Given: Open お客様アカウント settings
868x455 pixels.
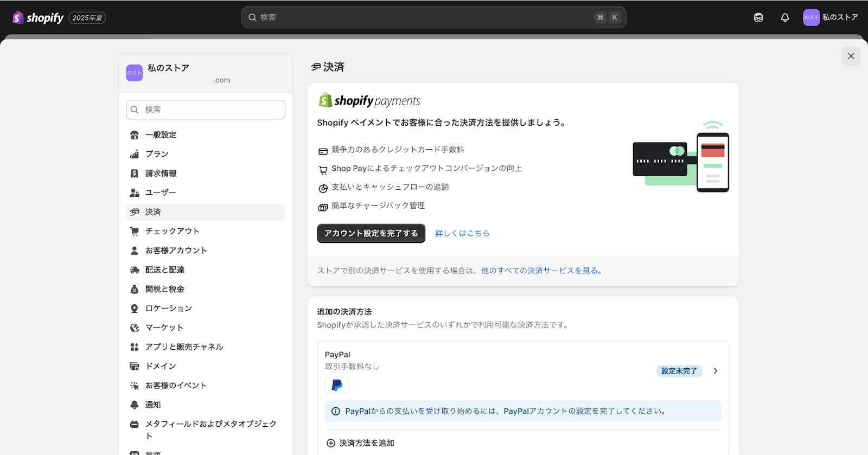Looking at the screenshot, I should (x=206, y=251).
